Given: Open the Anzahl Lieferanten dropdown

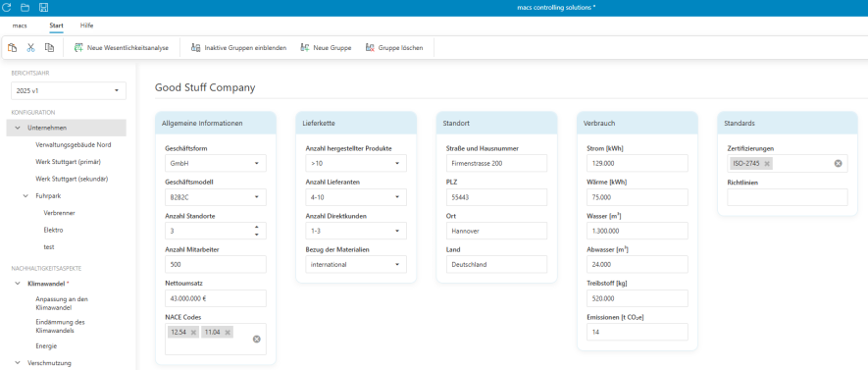Looking at the screenshot, I should [x=356, y=197].
